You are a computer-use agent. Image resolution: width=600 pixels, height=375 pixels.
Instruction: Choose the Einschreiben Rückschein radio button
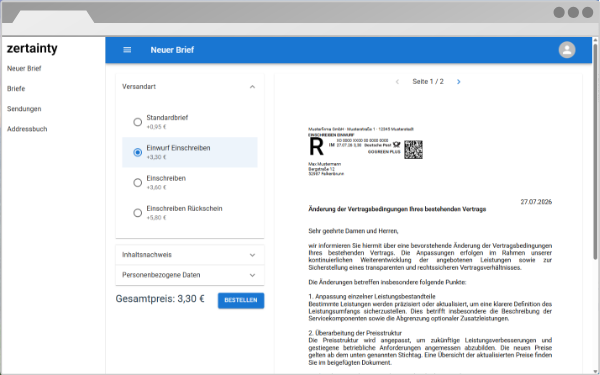click(137, 213)
